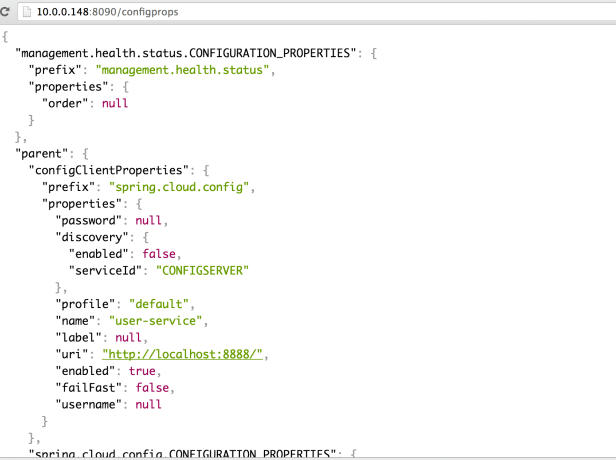616x460 pixels.
Task: Click the false value of "failFast"
Action: (152, 388)
